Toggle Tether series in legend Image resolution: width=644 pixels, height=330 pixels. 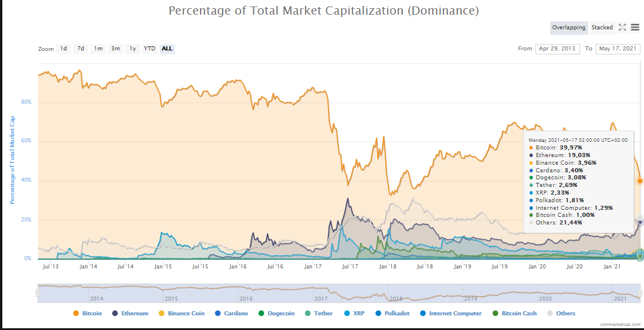318,313
